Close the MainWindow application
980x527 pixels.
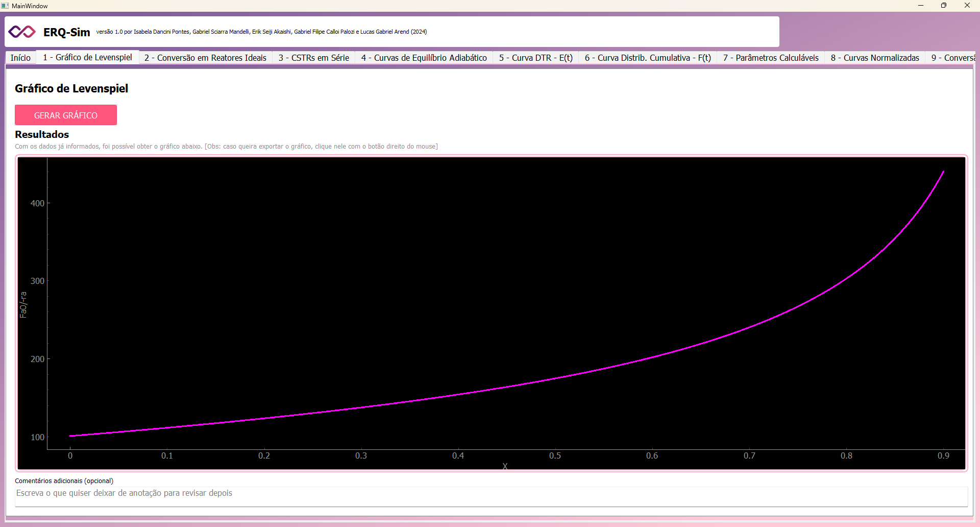(x=967, y=6)
